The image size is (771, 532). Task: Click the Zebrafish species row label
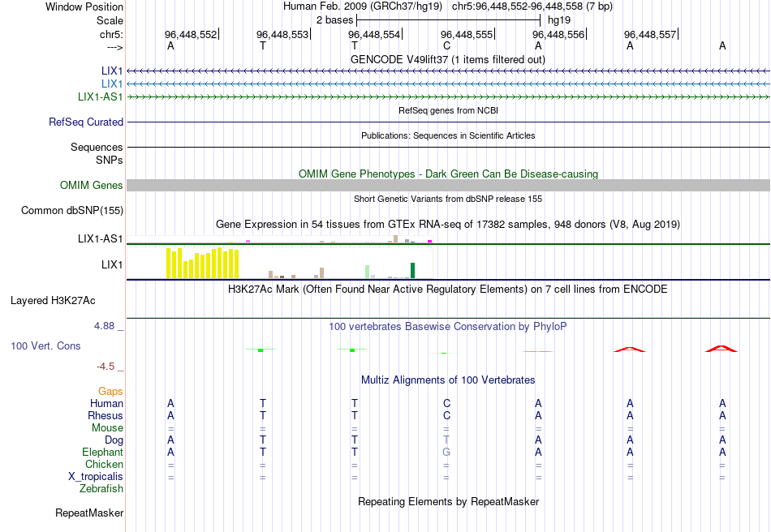click(101, 489)
